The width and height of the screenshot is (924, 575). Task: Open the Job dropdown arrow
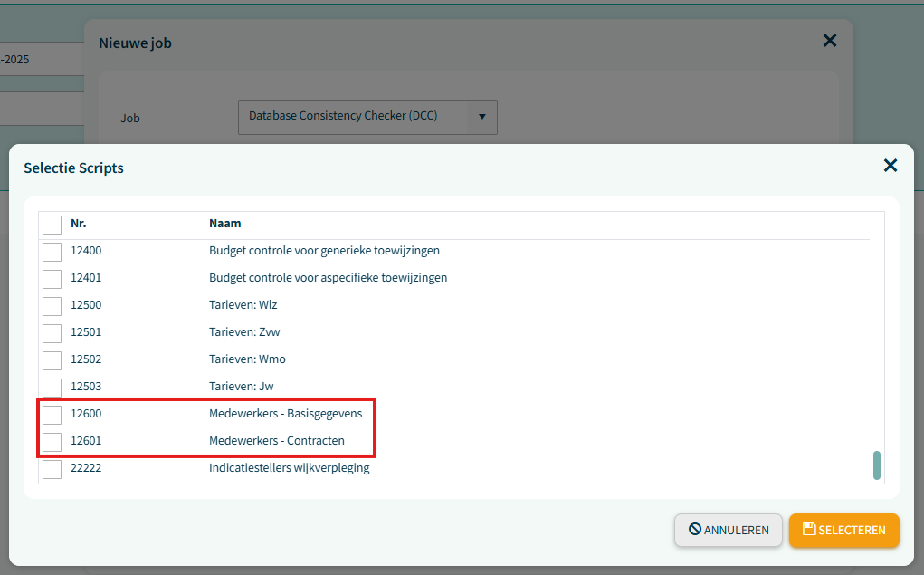[x=481, y=117]
